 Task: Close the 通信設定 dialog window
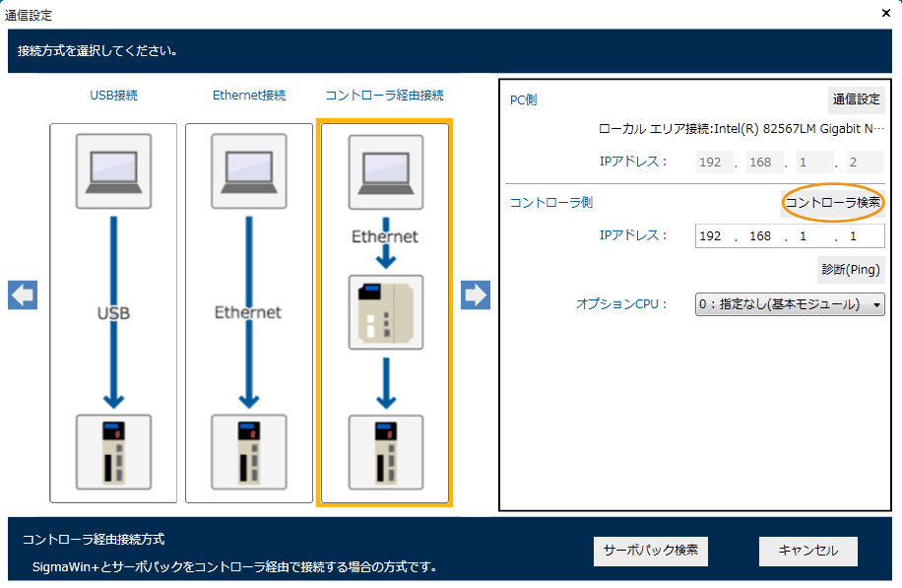pos(884,14)
